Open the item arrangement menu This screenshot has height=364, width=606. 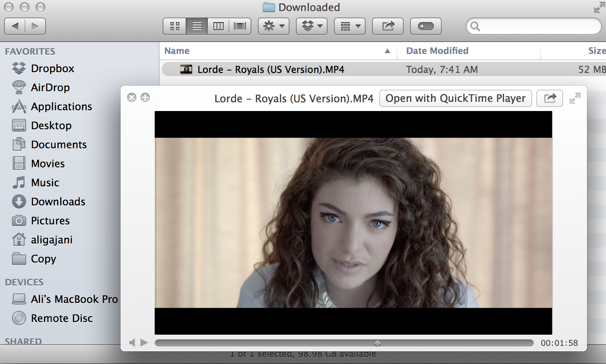(x=350, y=26)
